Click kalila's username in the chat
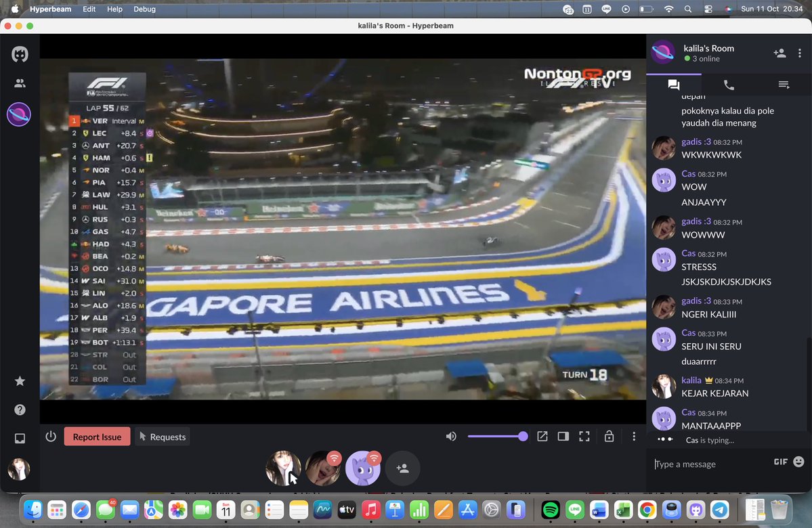The image size is (812, 528). point(691,380)
